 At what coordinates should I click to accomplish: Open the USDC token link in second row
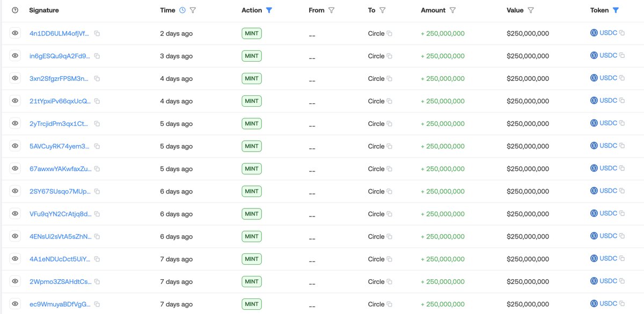pos(608,56)
